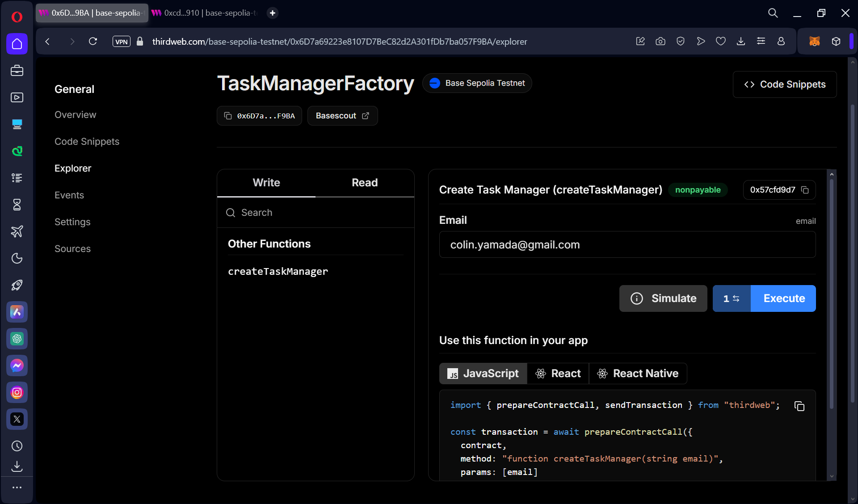This screenshot has height=504, width=858.
Task: Click the VPN badge in address bar
Action: [x=121, y=42]
